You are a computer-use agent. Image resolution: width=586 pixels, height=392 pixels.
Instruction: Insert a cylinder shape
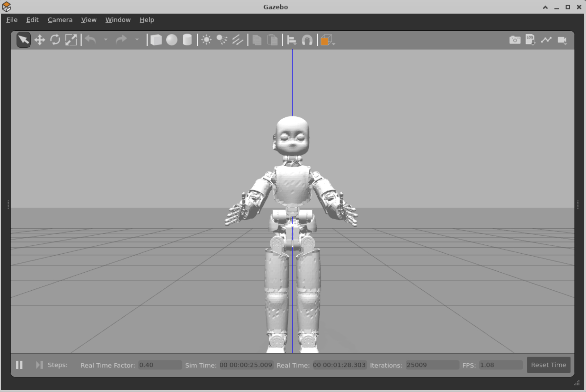tap(187, 40)
